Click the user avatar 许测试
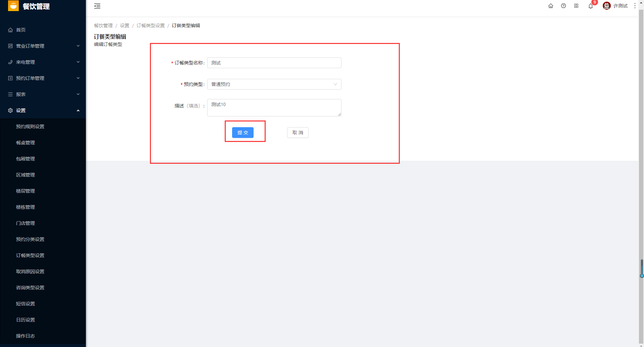644x347 pixels. tap(607, 6)
